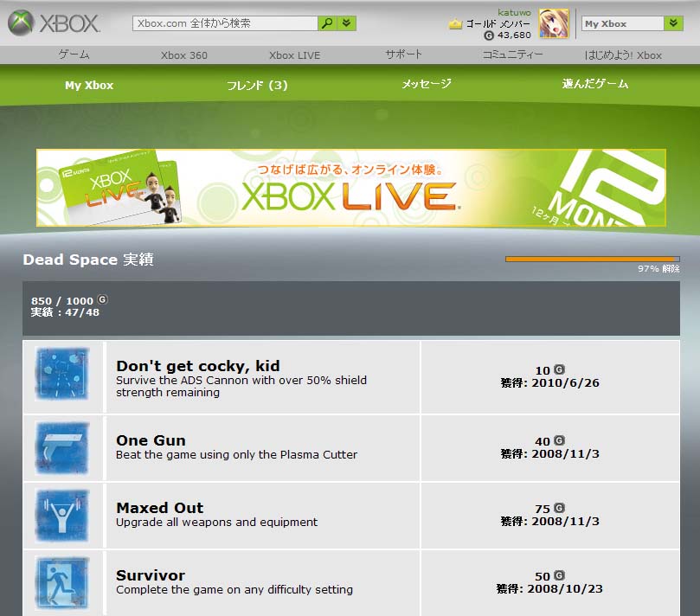This screenshot has height=616, width=700.
Task: Click the Don't get cocky, kid achievement icon
Action: pos(62,374)
